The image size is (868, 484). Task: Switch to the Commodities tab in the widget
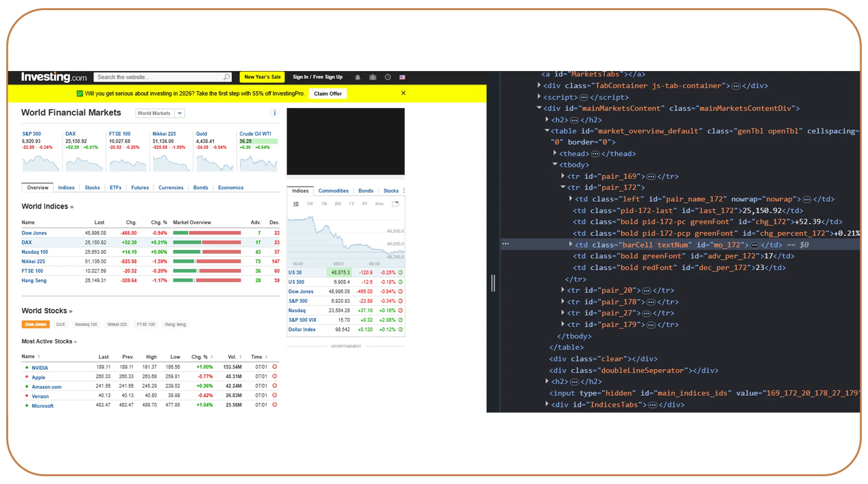pos(333,190)
